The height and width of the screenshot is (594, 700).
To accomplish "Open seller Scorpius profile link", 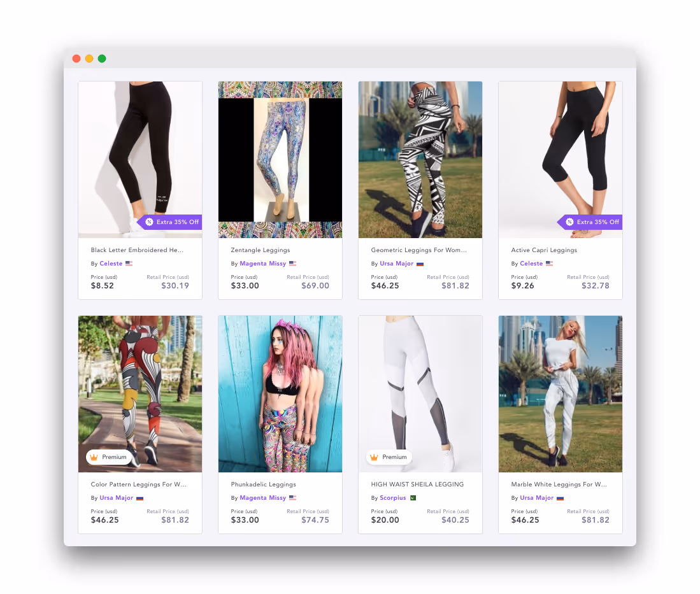I will 393,498.
